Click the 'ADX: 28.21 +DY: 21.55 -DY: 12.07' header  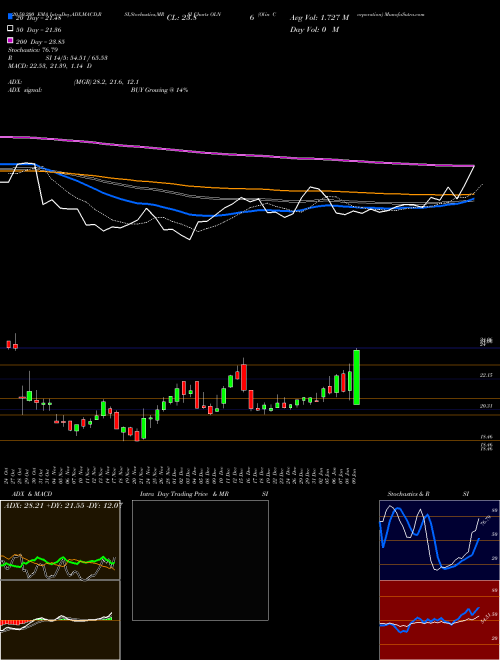pos(63,505)
